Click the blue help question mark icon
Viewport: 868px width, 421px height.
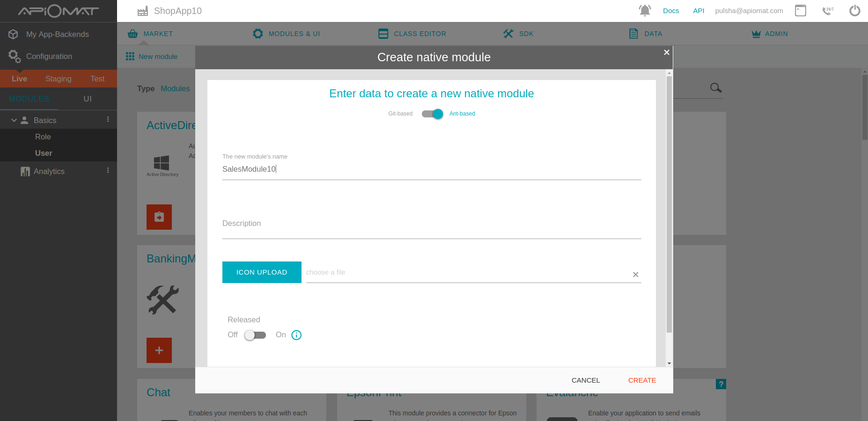pos(721,384)
